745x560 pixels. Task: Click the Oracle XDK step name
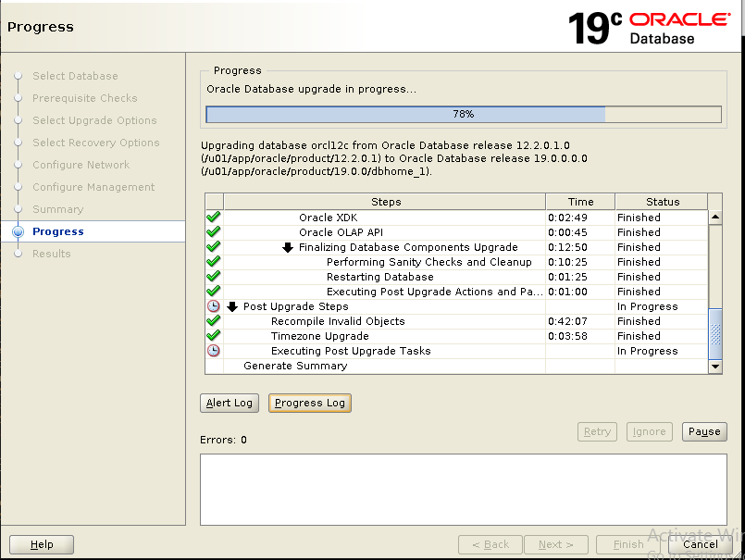(x=329, y=218)
